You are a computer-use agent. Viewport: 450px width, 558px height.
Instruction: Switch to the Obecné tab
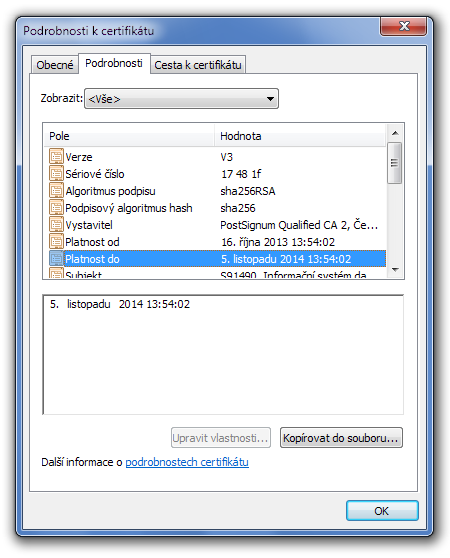[x=54, y=65]
